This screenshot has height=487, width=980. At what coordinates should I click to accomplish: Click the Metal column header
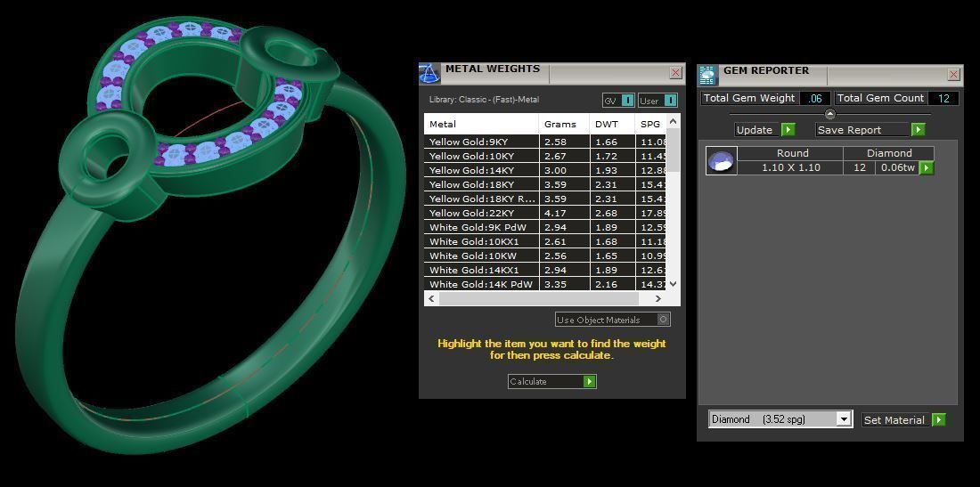coord(482,125)
